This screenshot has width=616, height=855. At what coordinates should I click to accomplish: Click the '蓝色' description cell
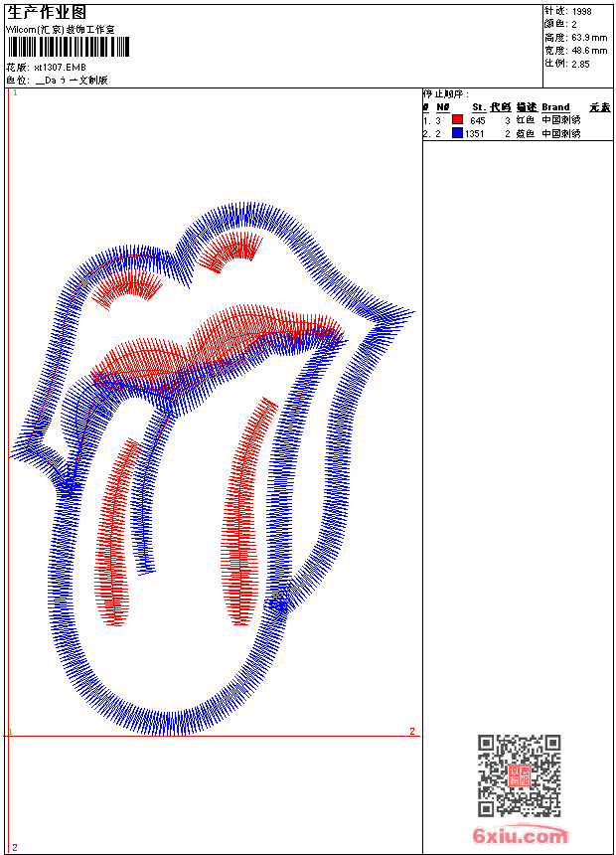pyautogui.click(x=526, y=133)
